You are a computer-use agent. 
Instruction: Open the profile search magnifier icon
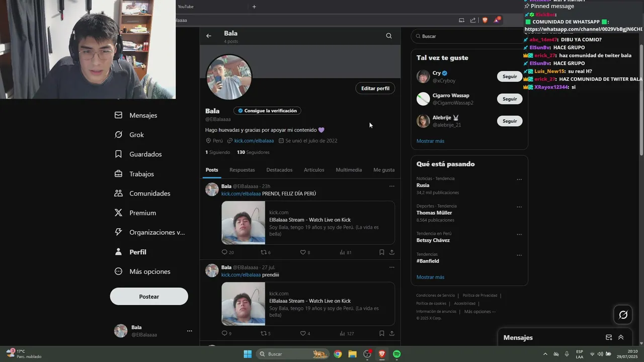click(x=389, y=36)
